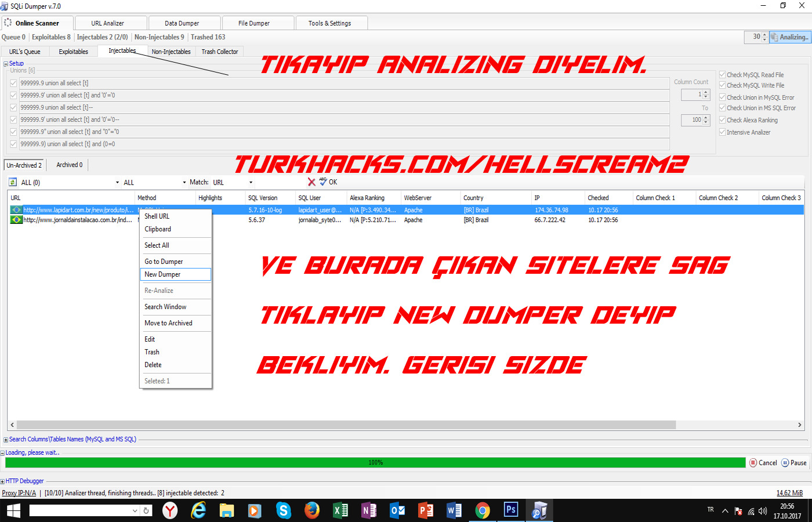812x522 pixels.
Task: Toggle checkbox for '999999.9) union all select [t] and (0=0'
Action: tap(13, 144)
